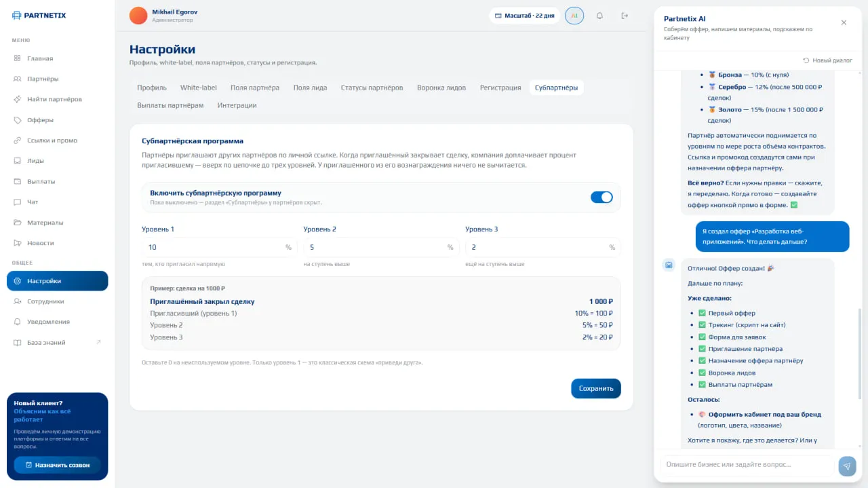868x488 pixels.
Task: Go to Лиды page
Action: pyautogui.click(x=57, y=161)
